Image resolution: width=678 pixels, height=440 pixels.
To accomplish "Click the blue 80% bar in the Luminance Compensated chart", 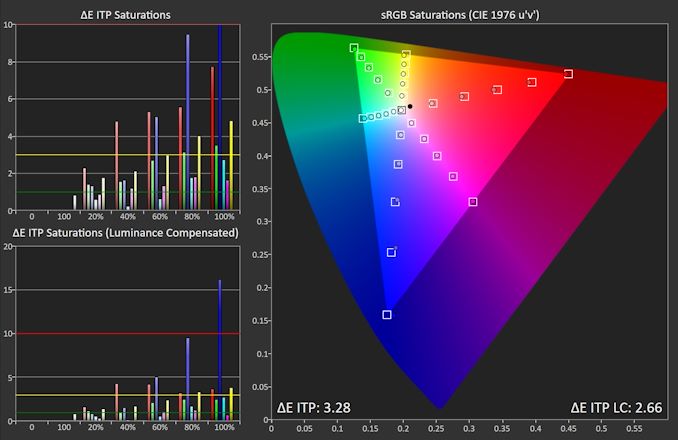I will tap(188, 379).
